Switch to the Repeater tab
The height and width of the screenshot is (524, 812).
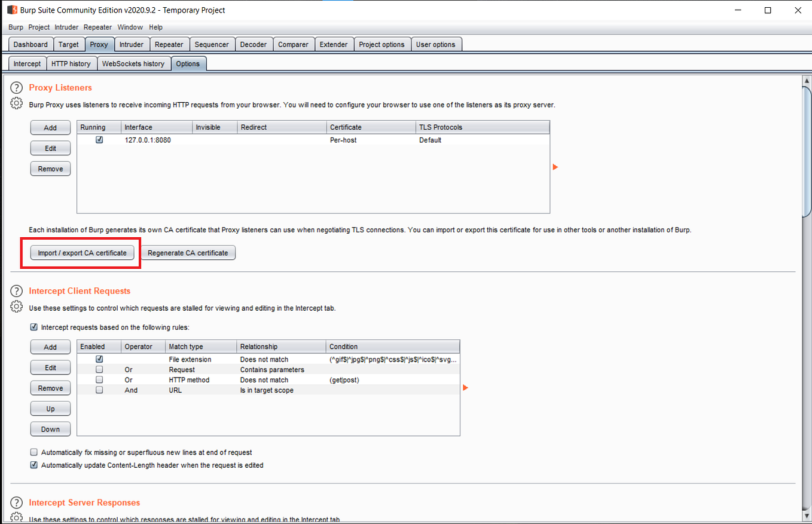[x=169, y=45]
